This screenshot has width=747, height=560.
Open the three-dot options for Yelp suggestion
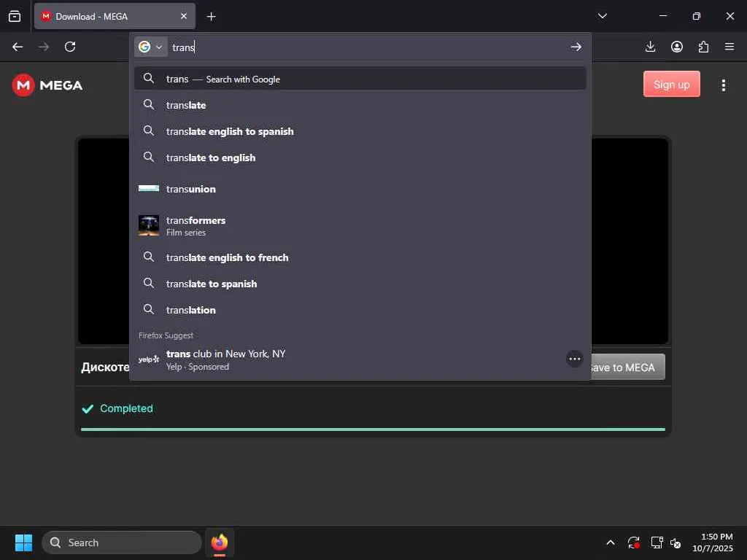coord(575,359)
